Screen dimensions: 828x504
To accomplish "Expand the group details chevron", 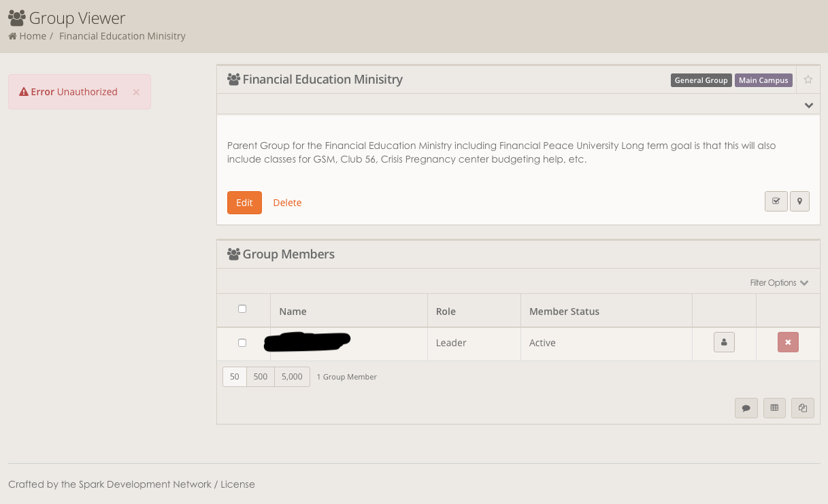I will (x=808, y=105).
